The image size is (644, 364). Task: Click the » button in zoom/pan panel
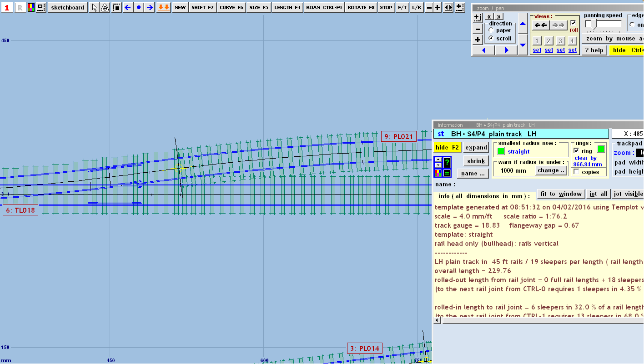(x=499, y=16)
